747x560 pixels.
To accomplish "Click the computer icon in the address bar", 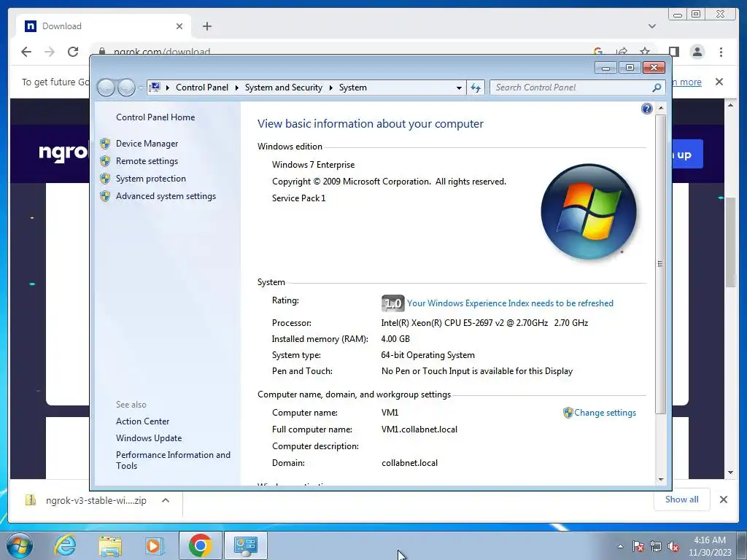I will click(x=155, y=87).
